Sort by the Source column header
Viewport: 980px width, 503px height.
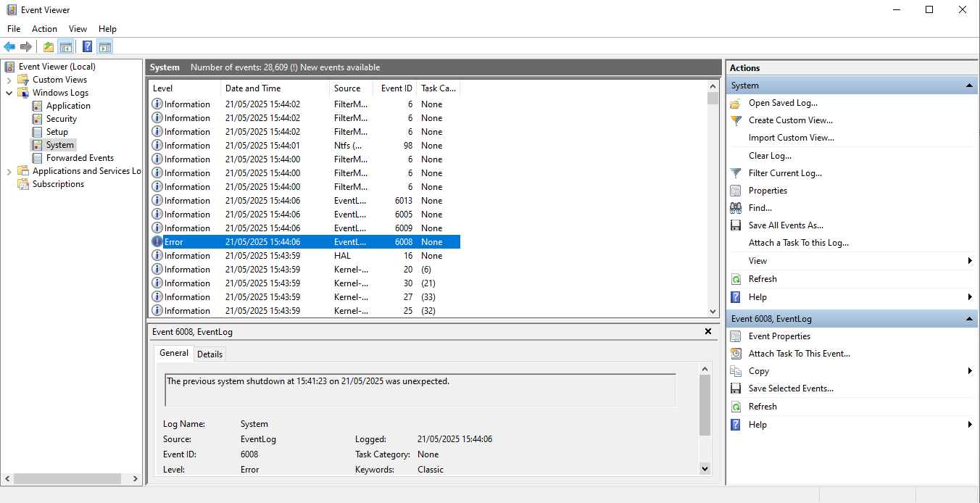[352, 88]
